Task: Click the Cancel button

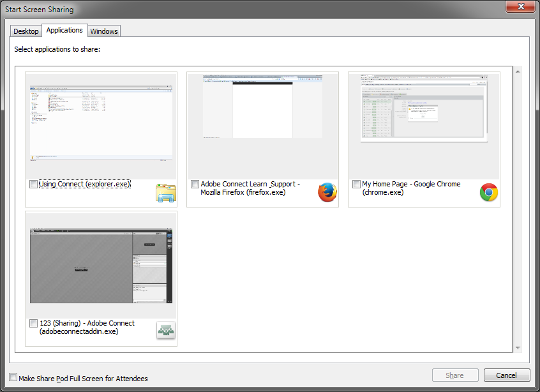Action: point(507,375)
